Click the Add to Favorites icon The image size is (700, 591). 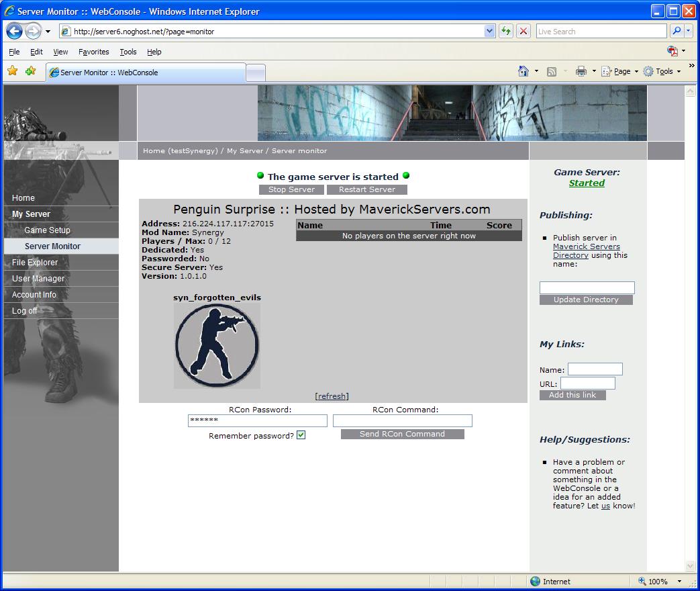(30, 71)
